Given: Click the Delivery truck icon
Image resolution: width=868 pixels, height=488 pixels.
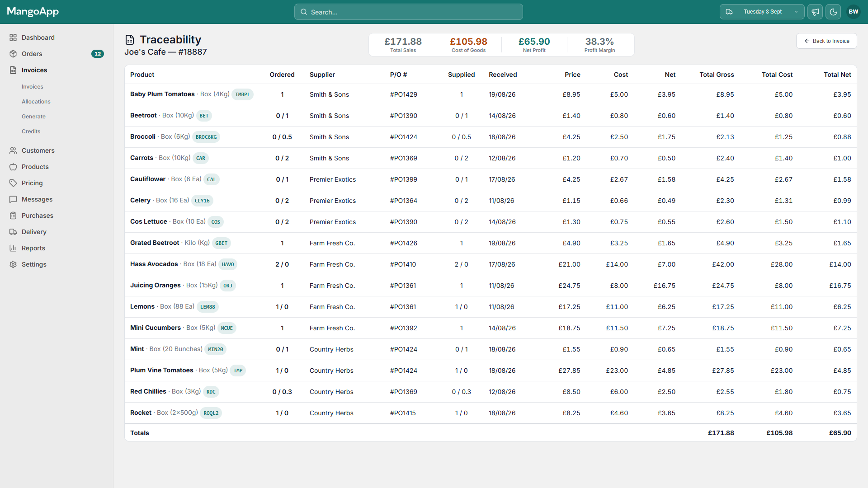Looking at the screenshot, I should point(13,232).
